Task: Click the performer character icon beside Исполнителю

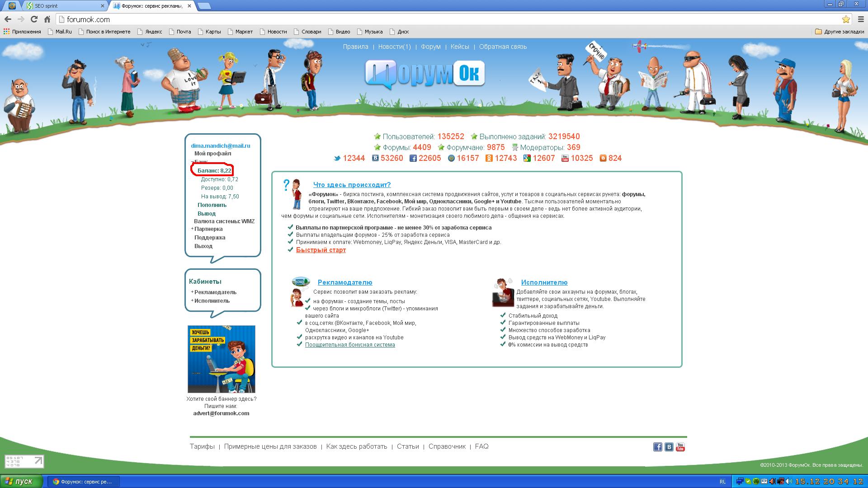Action: click(503, 293)
